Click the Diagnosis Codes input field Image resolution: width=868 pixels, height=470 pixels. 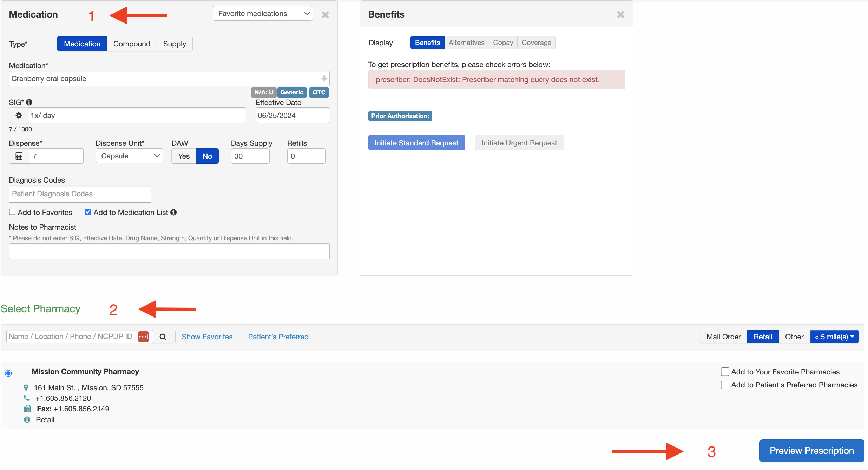pos(80,193)
